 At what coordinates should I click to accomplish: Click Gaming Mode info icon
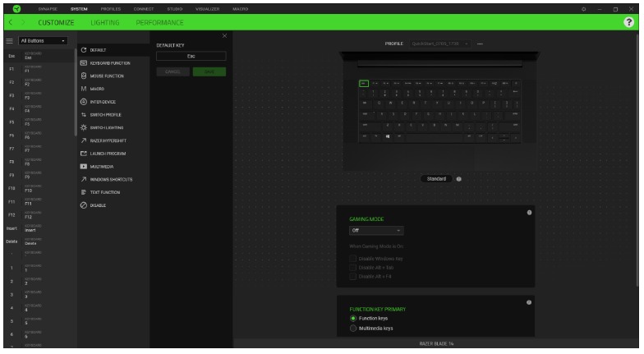(x=529, y=212)
